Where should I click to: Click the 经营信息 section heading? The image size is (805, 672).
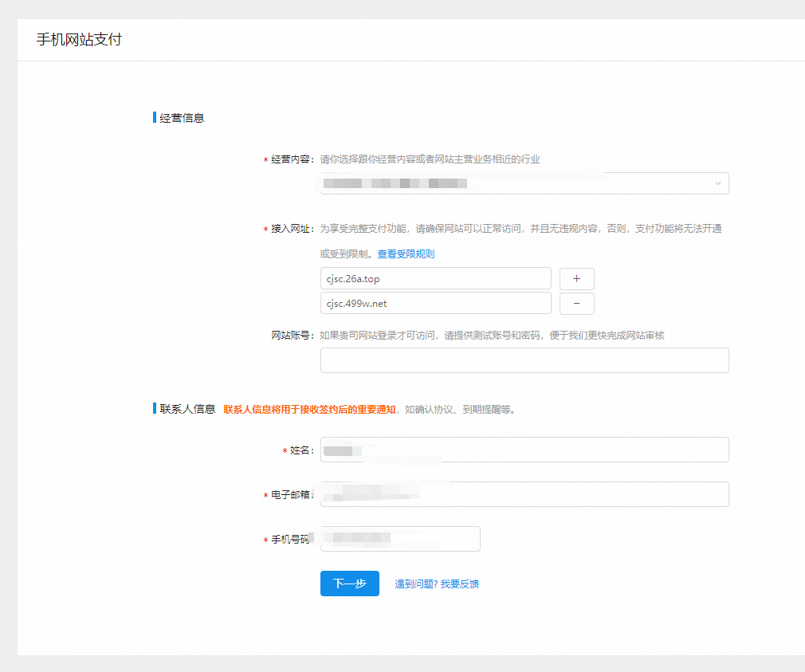coord(182,118)
